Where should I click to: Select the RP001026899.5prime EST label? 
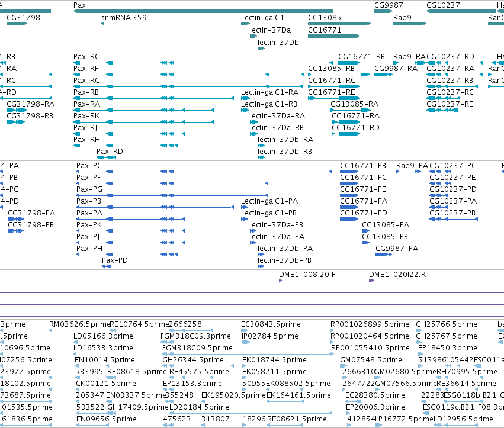(x=370, y=324)
